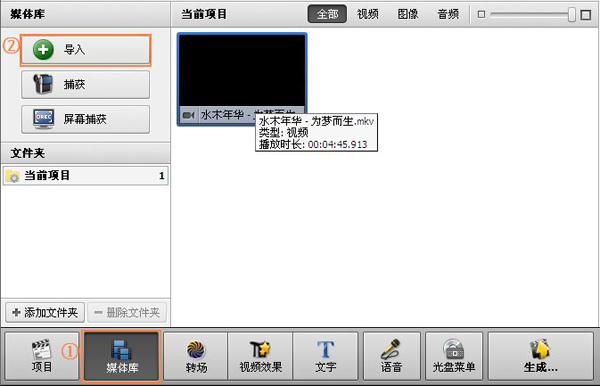Click the item count 1 in folder row
The width and height of the screenshot is (600, 386).
(x=161, y=176)
